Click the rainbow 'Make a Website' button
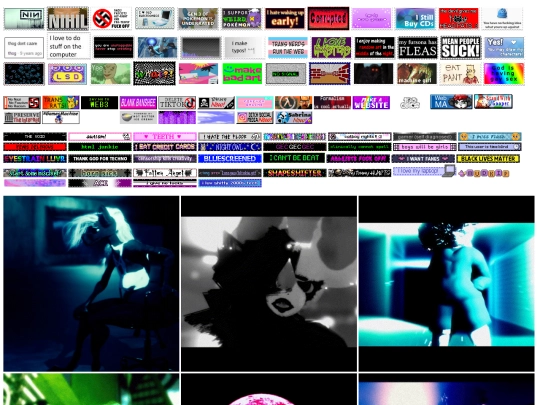 pyautogui.click(x=371, y=103)
